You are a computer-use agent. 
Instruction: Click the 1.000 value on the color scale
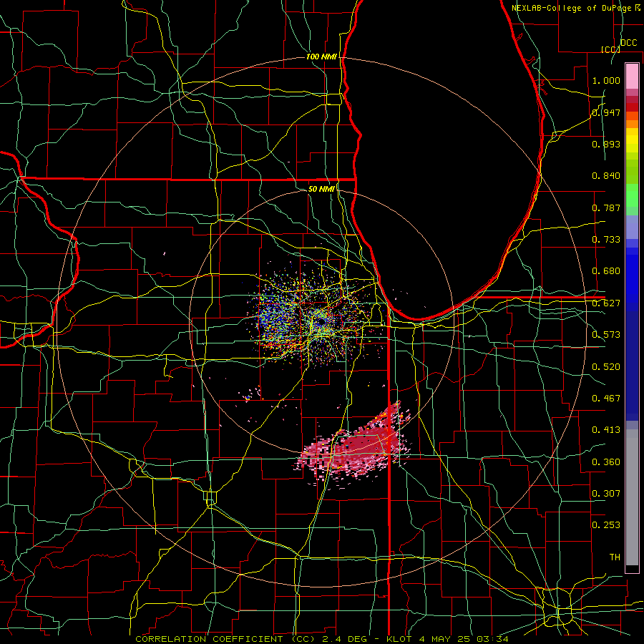[606, 80]
